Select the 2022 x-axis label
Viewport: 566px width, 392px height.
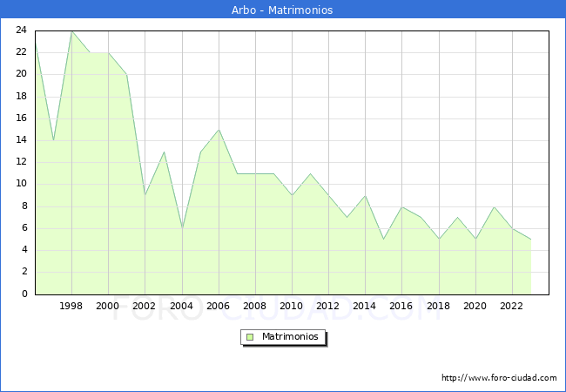pyautogui.click(x=511, y=306)
